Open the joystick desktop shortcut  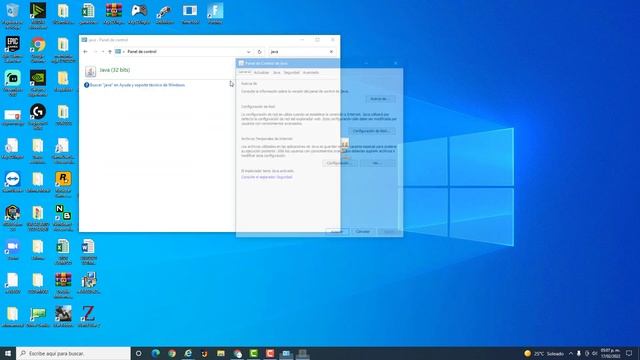pos(164,13)
